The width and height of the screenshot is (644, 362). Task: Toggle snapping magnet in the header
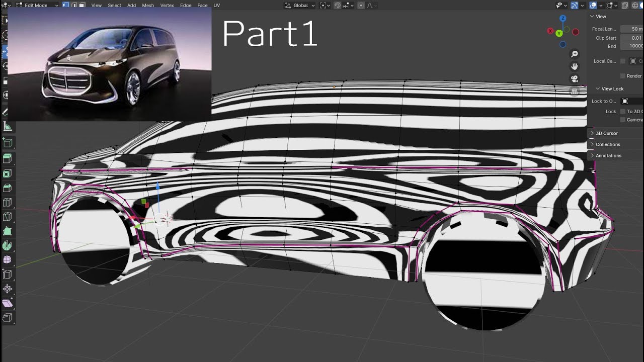338,5
